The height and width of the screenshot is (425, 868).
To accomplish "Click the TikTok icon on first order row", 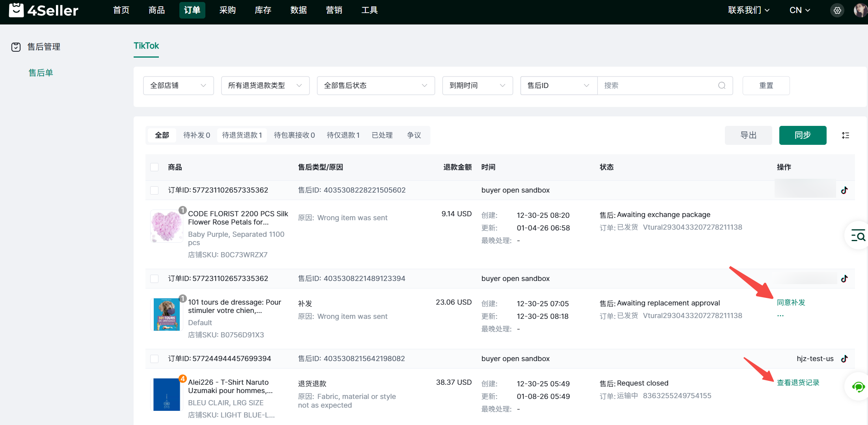I will click(844, 190).
